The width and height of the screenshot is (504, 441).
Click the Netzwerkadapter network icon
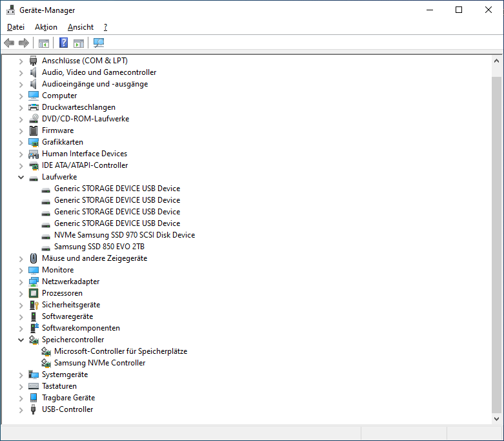coord(34,282)
